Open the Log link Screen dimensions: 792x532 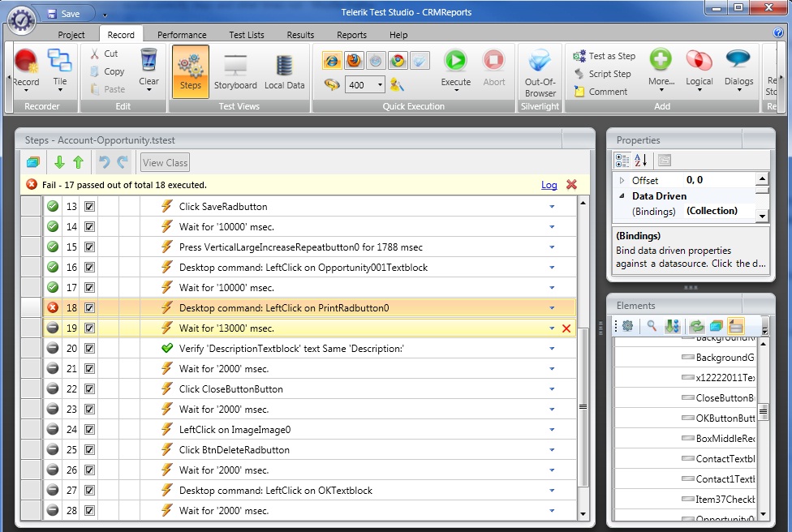(x=549, y=185)
